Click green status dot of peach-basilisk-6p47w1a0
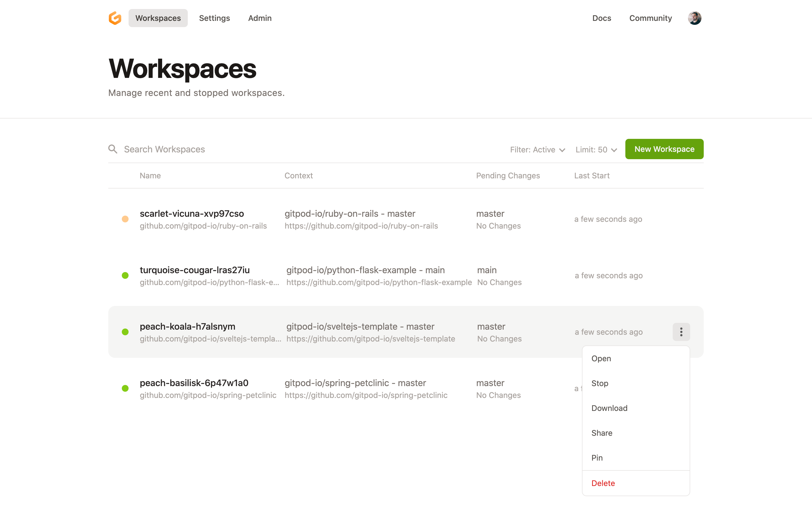Image resolution: width=812 pixels, height=508 pixels. [125, 388]
